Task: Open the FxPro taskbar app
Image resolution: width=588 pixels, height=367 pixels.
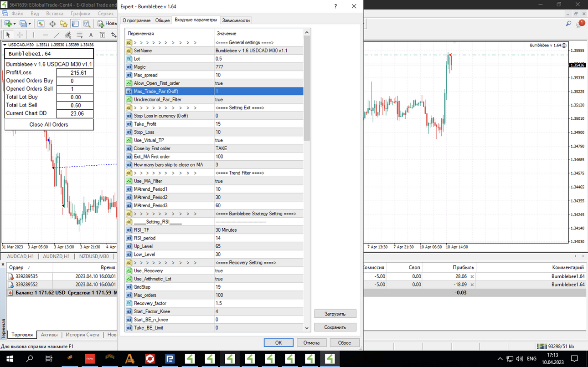Action: (90, 359)
